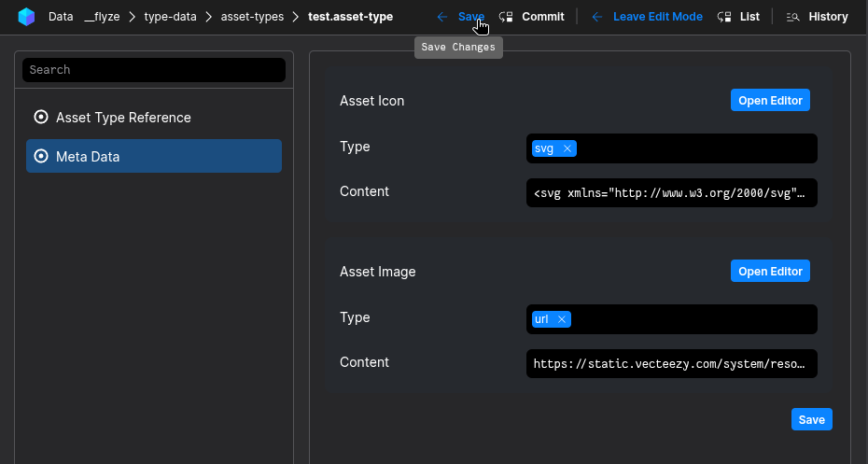Open the __flyze breadcrumb
This screenshot has height=464, width=868.
102,17
